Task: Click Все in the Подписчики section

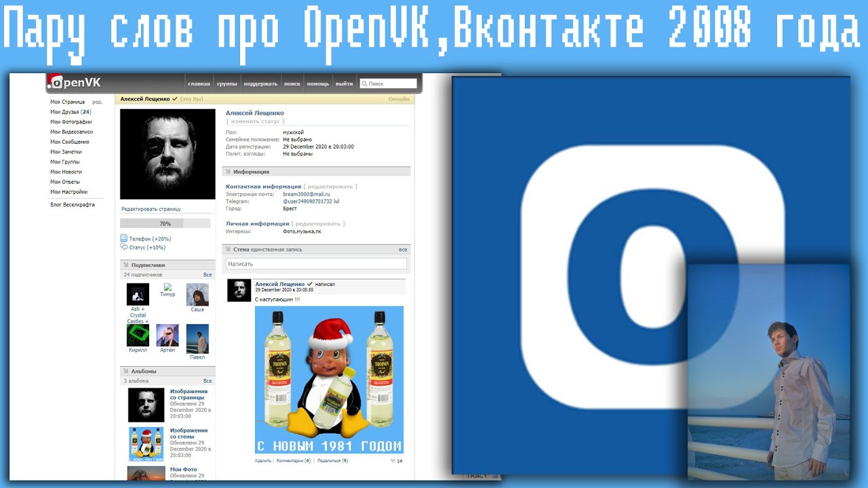Action: (208, 275)
